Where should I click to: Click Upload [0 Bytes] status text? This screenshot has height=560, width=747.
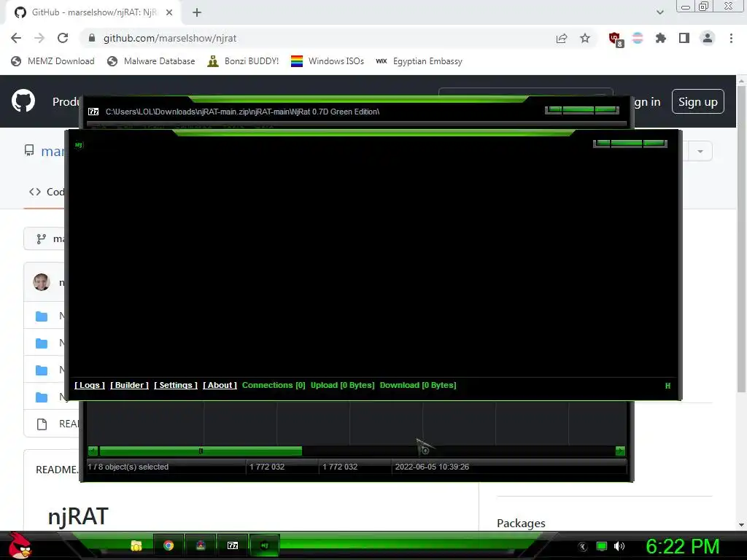pos(343,385)
